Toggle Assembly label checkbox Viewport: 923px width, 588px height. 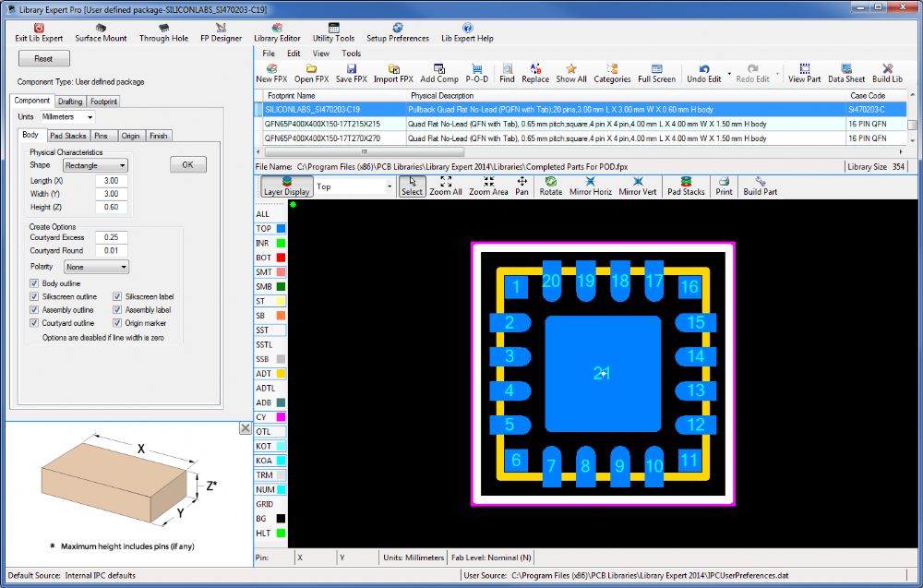tap(117, 309)
